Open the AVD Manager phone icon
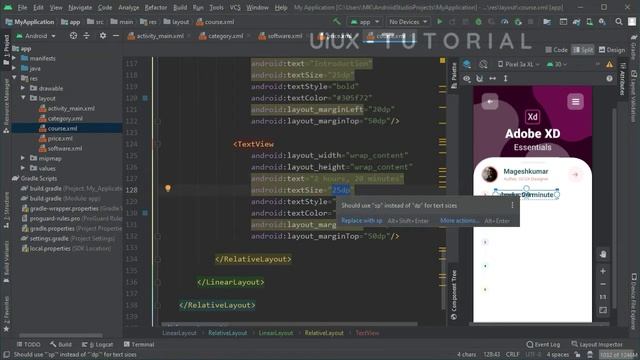The width and height of the screenshot is (640, 360). [589, 22]
